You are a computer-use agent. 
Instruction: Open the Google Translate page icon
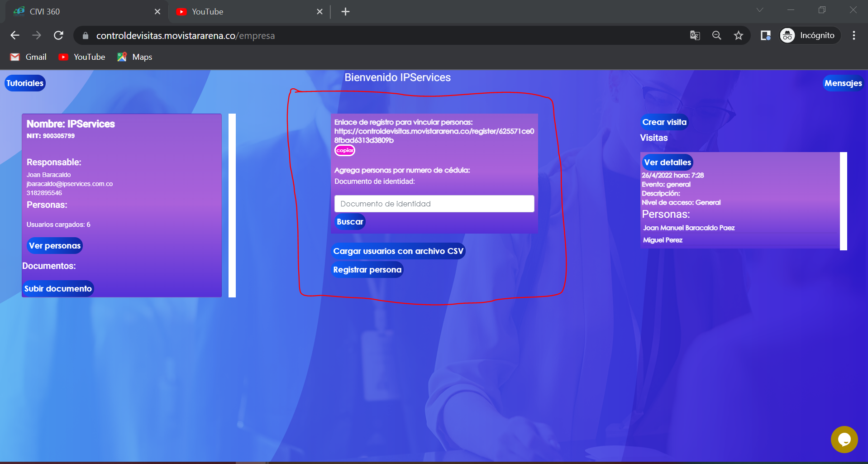tap(695, 35)
